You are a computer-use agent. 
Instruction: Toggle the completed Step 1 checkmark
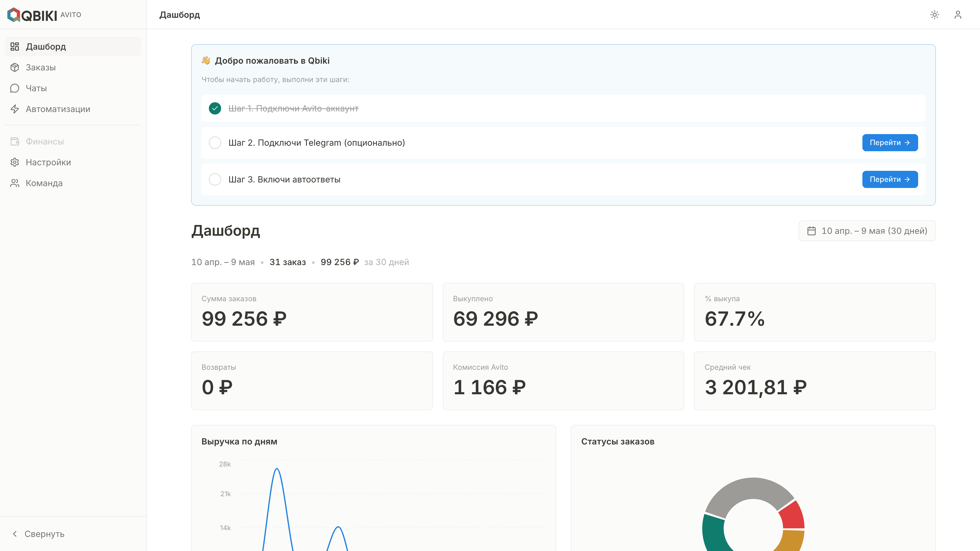pos(215,108)
